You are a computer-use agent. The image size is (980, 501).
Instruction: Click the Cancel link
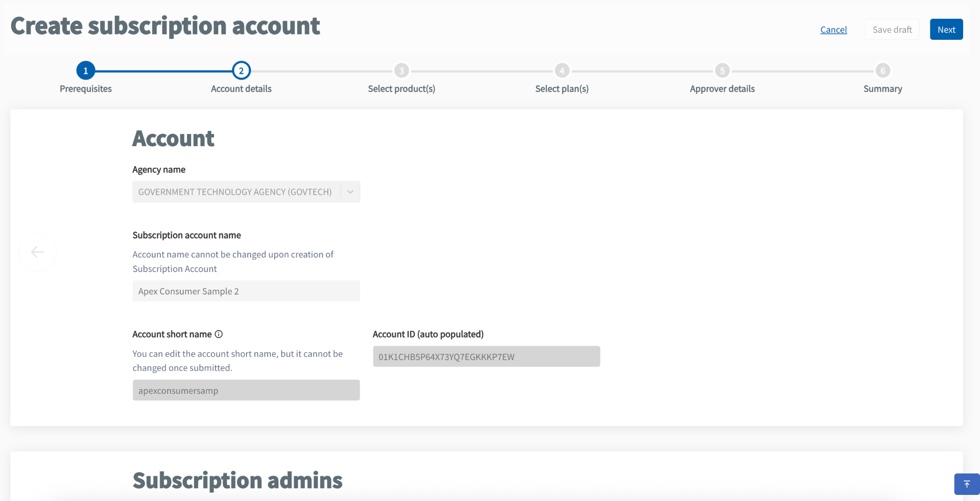[833, 29]
